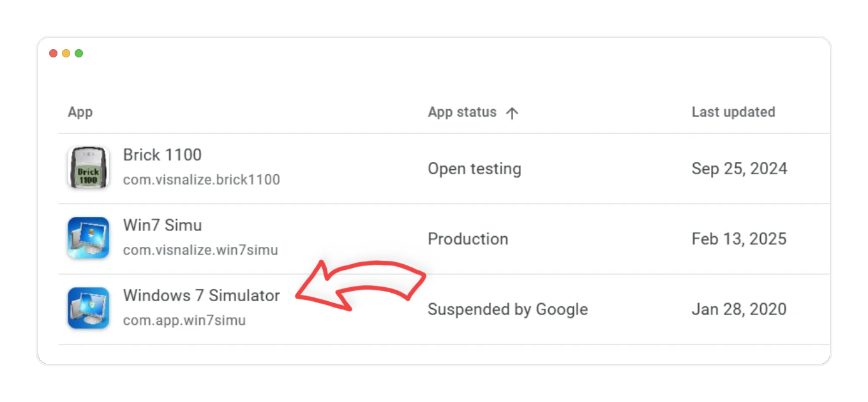Reverse sorting by App status column

coord(462,112)
